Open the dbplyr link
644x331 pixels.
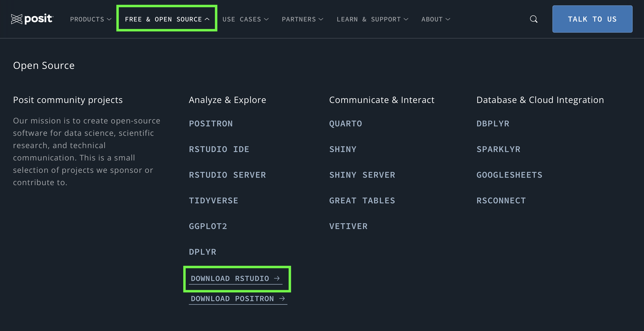[493, 123]
